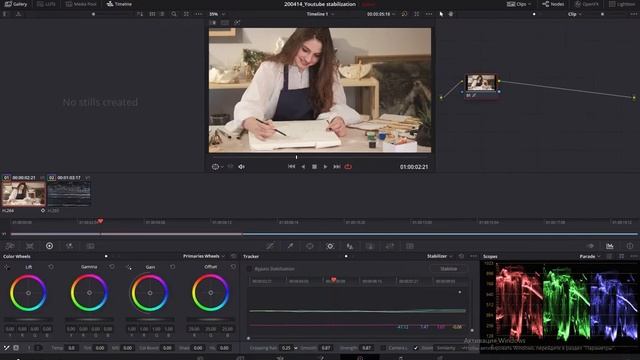Open the RGB Mixer palette icon
Viewport: 640px width, 360px height.
tap(70, 246)
